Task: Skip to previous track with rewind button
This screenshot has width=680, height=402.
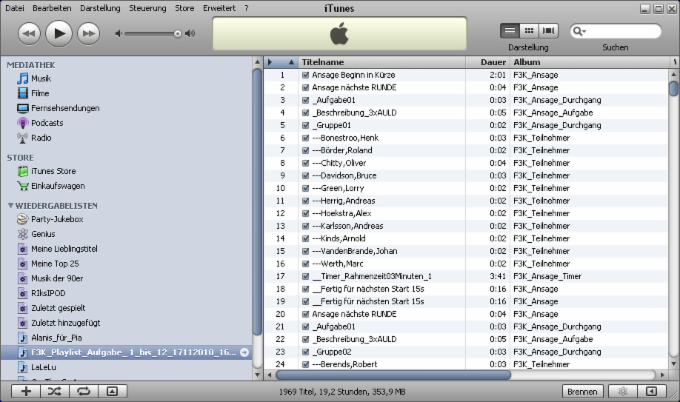Action: 29,33
